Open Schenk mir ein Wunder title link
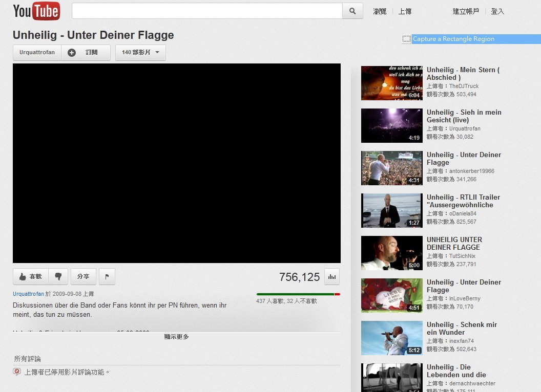The height and width of the screenshot is (392, 541). (462, 328)
